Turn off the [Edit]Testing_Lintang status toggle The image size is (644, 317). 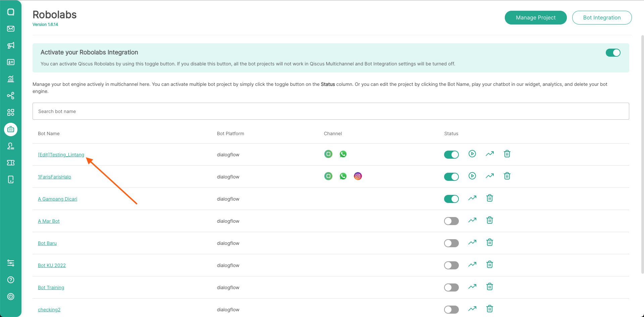451,155
